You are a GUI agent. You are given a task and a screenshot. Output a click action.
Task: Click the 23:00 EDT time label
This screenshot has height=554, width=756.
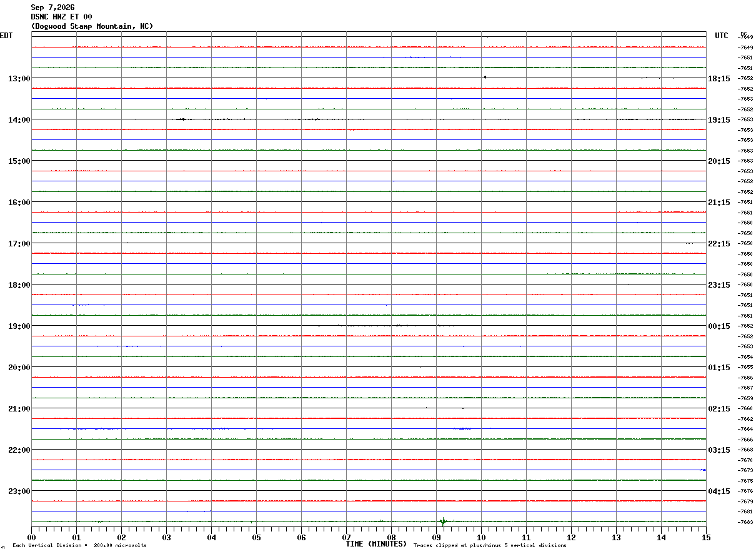(x=19, y=491)
